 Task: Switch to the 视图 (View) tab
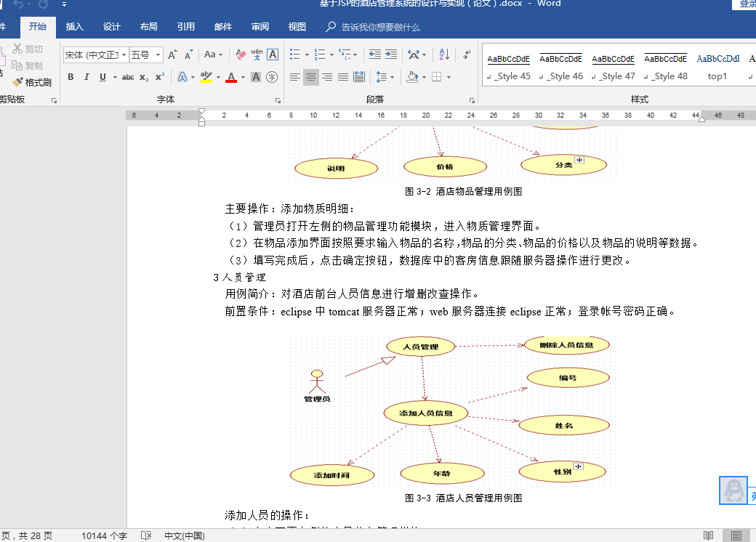pos(297,27)
